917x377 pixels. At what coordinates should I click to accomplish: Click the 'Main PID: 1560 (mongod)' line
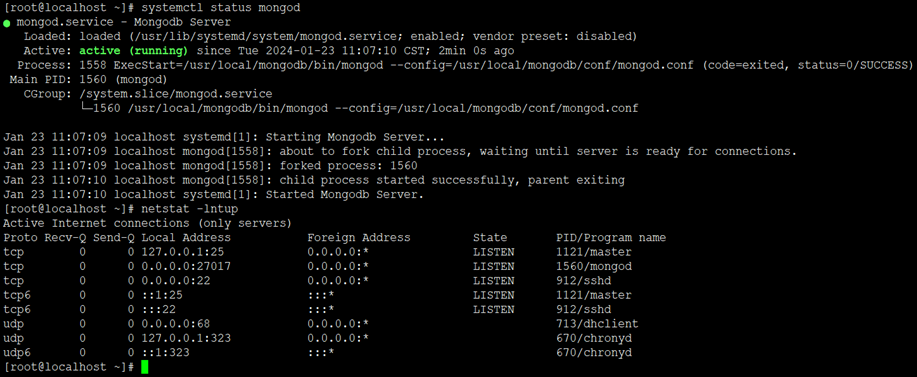[88, 79]
